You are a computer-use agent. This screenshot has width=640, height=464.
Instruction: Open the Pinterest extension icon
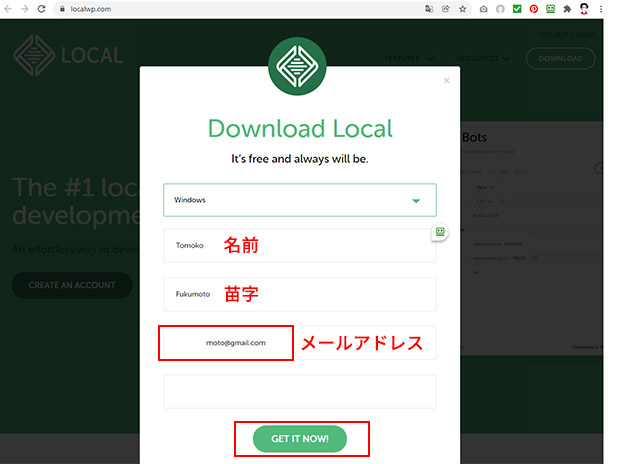click(x=533, y=9)
